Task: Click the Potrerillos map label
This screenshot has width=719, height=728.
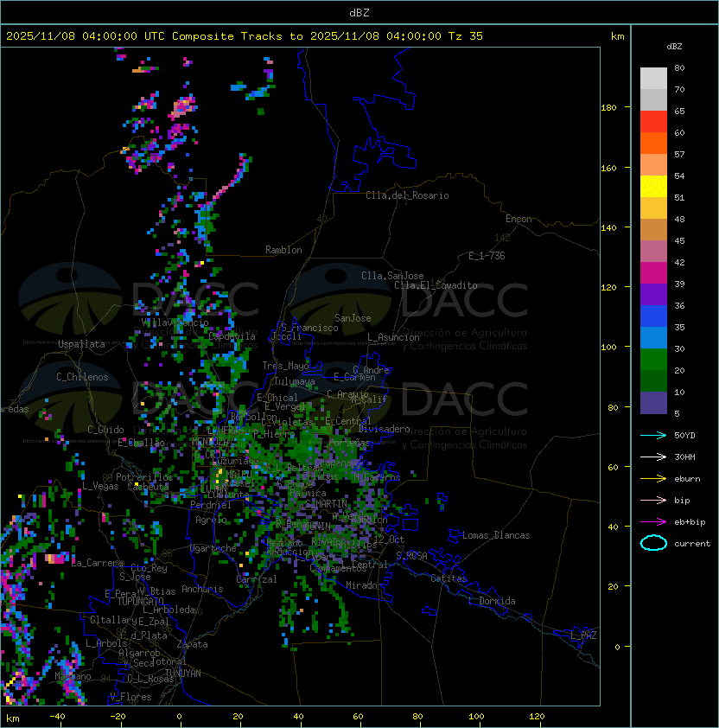Action: point(144,477)
